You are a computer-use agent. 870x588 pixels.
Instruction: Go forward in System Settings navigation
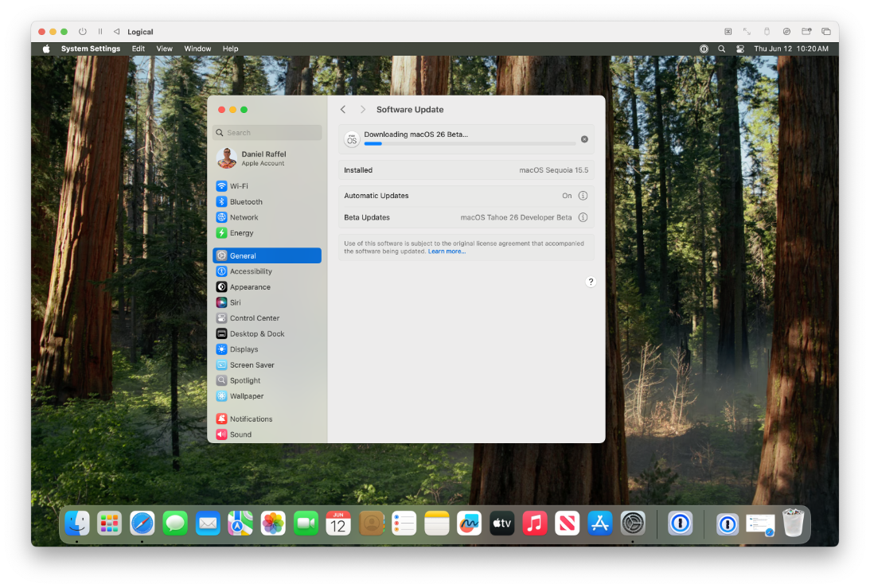(362, 109)
